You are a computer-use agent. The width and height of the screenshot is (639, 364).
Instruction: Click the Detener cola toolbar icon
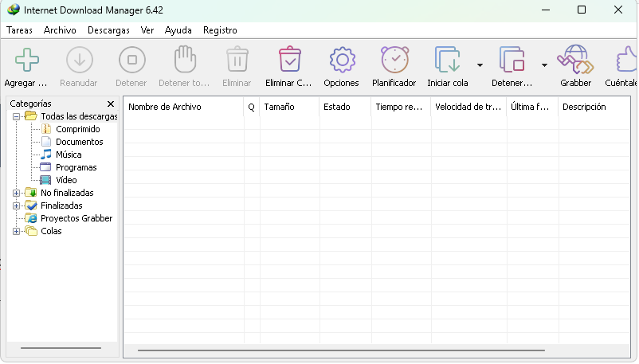pyautogui.click(x=511, y=61)
